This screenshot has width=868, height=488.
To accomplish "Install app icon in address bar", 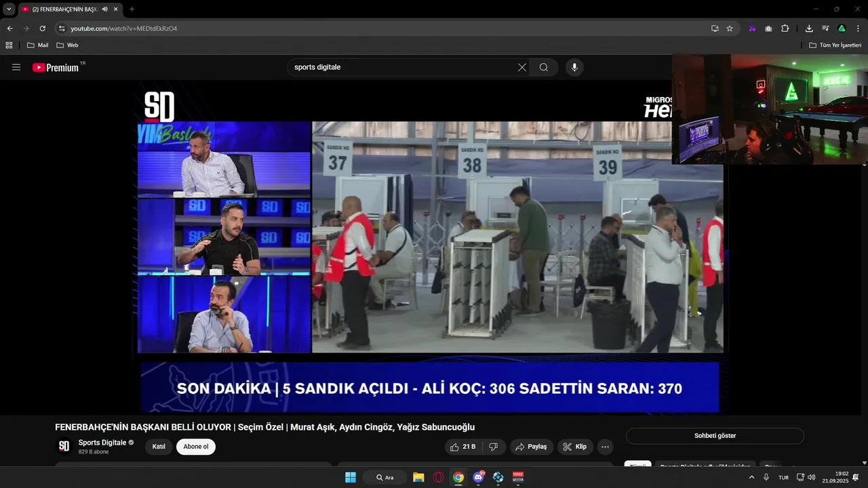I will pos(715,28).
